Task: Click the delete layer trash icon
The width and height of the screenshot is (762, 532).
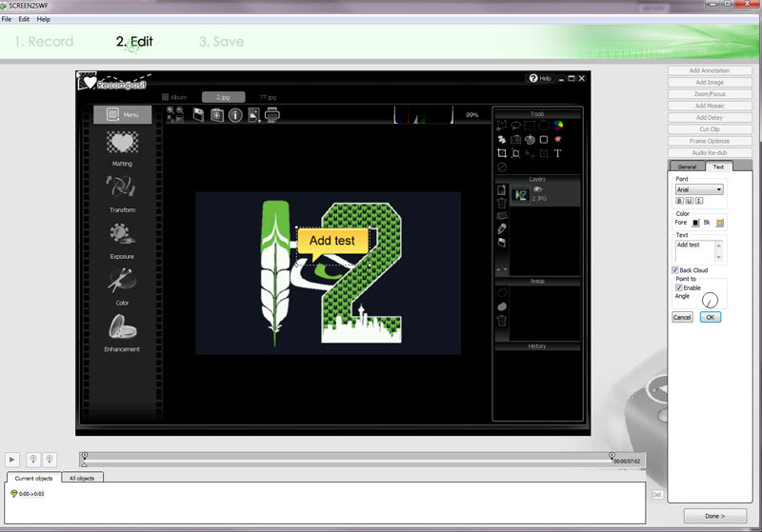Action: pos(502,203)
